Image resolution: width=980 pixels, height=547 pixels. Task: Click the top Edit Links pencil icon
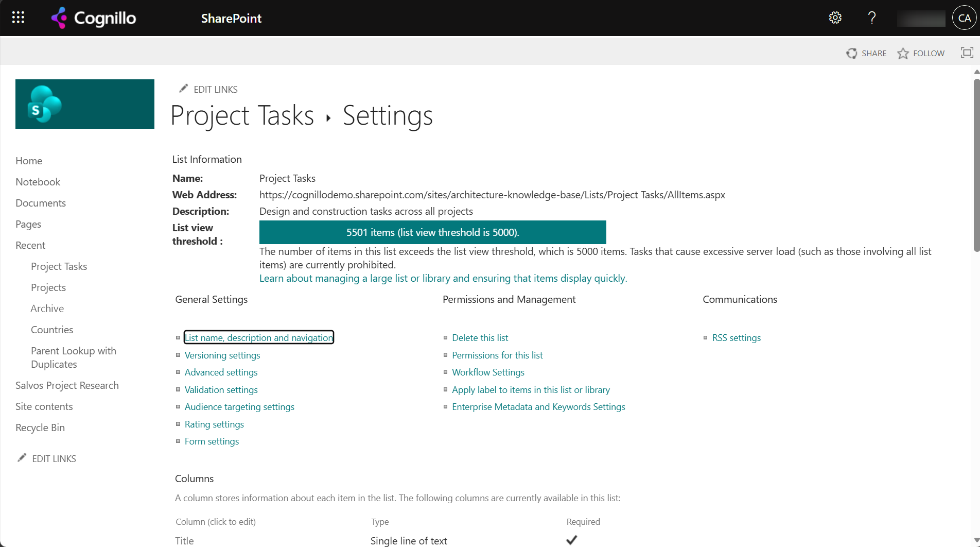click(183, 89)
